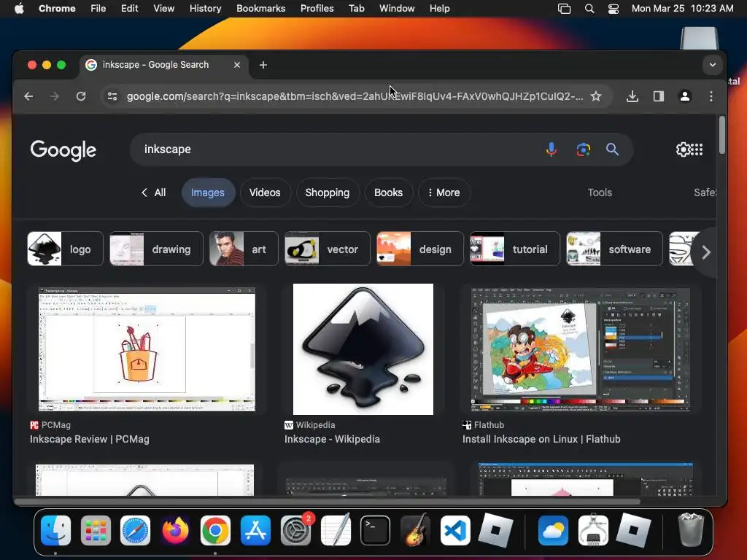Image resolution: width=747 pixels, height=560 pixels.
Task: Click the Google logo
Action: pos(63,150)
